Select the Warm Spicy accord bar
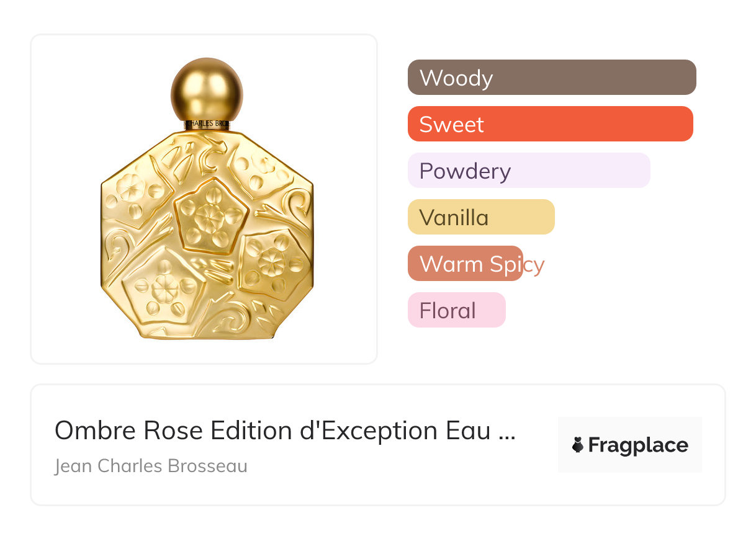Screen dimensions: 756x536 click(466, 264)
